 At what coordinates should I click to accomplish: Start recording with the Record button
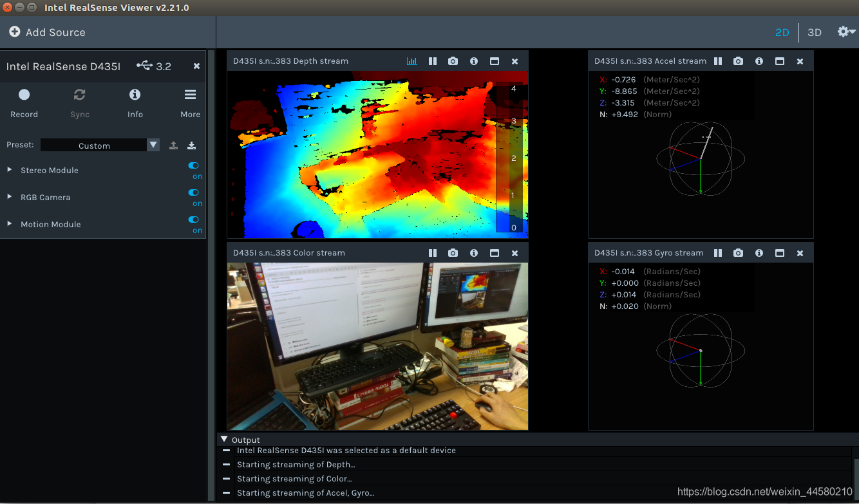24,102
